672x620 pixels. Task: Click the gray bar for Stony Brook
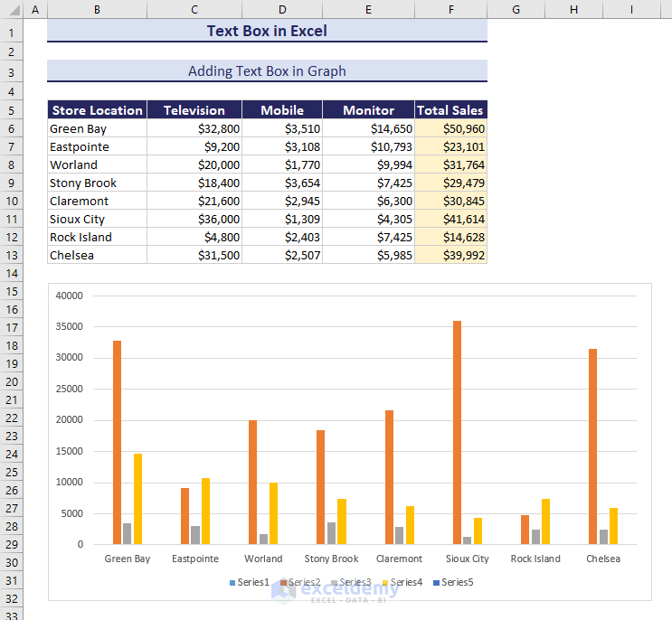[331, 533]
